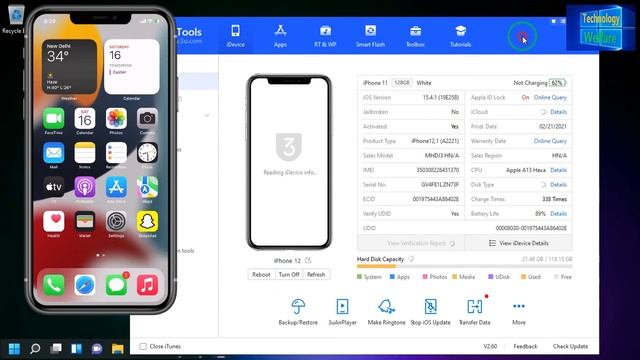Click the Hard Disk Capacity usage bar
This screenshot has width=640, height=360.
(x=464, y=266)
